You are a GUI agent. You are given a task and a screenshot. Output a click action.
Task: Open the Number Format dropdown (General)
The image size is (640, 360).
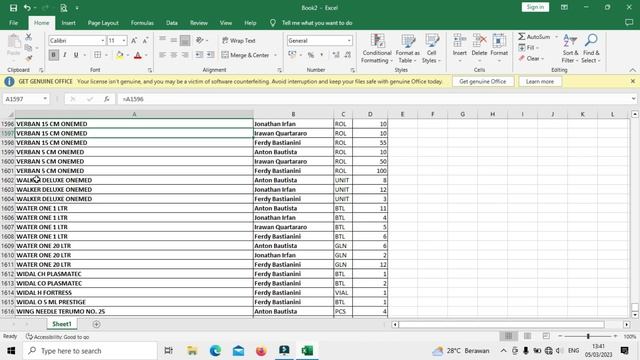[349, 40]
